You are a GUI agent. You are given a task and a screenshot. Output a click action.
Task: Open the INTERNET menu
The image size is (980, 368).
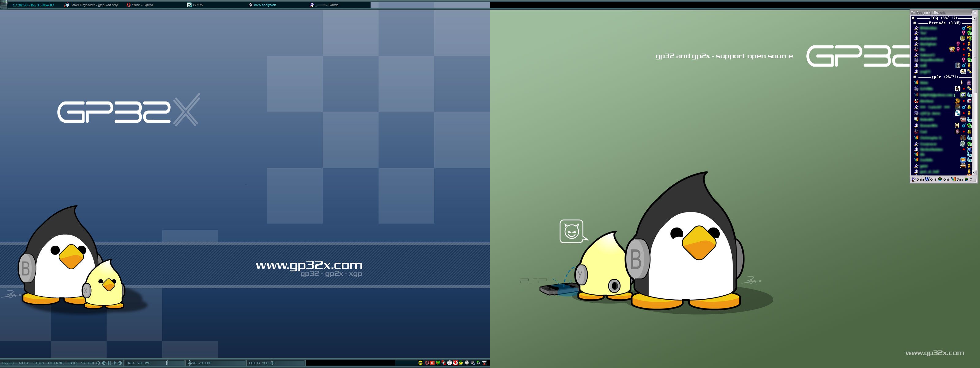click(x=56, y=363)
